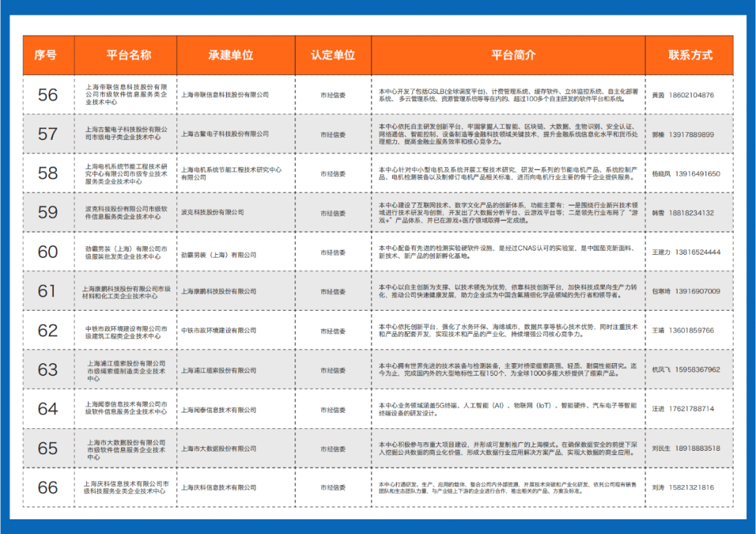Select row number 66
The image size is (756, 534).
(48, 488)
